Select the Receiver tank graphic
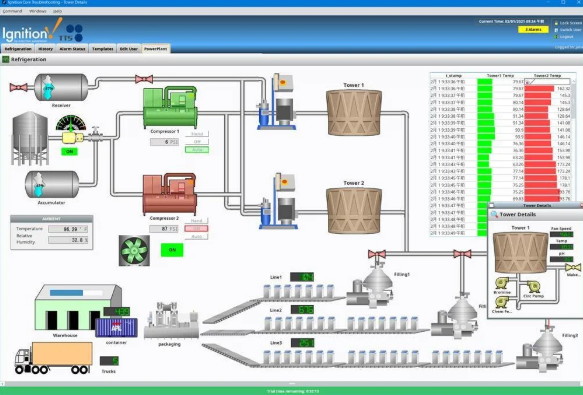 tap(61, 87)
